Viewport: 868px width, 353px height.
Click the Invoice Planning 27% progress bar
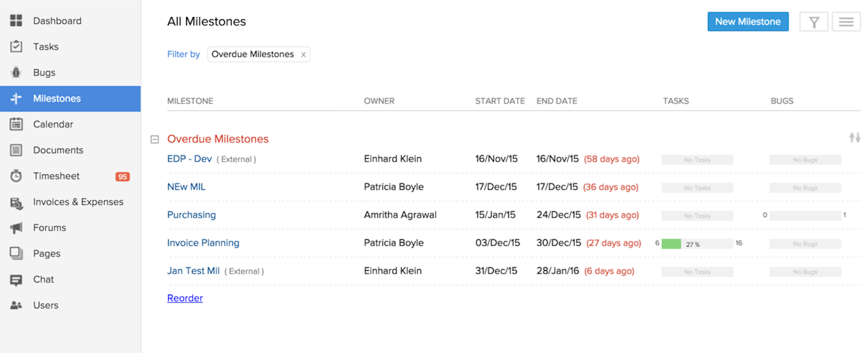tap(697, 244)
